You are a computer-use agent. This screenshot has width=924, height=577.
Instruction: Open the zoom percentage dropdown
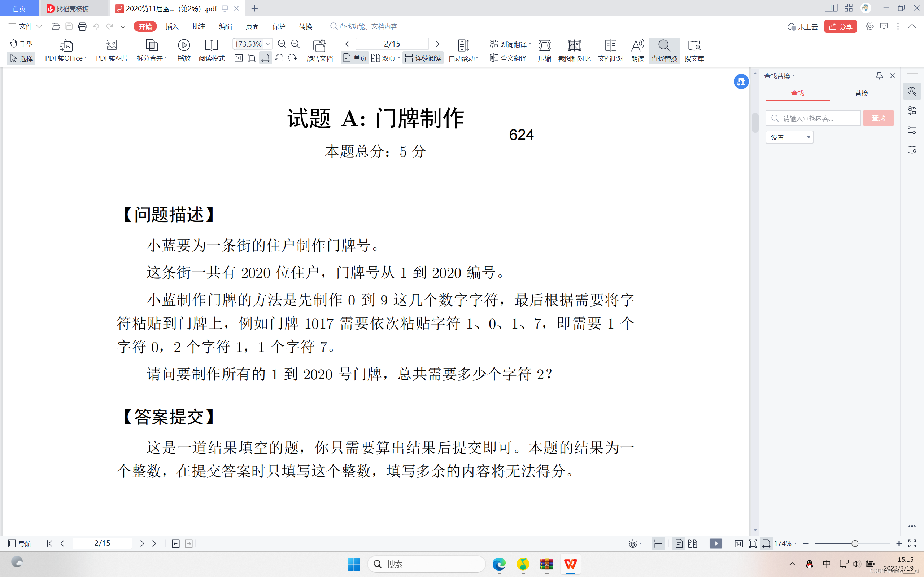click(268, 44)
